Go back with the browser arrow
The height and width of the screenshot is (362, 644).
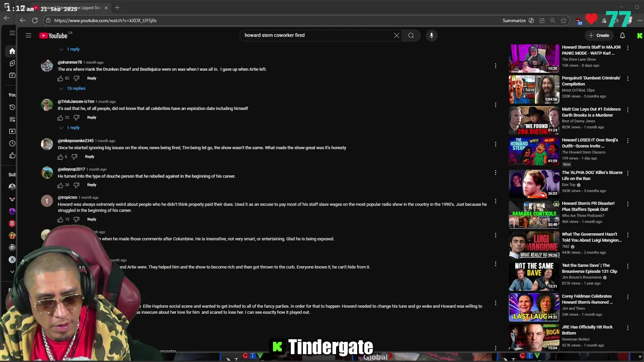(23, 20)
